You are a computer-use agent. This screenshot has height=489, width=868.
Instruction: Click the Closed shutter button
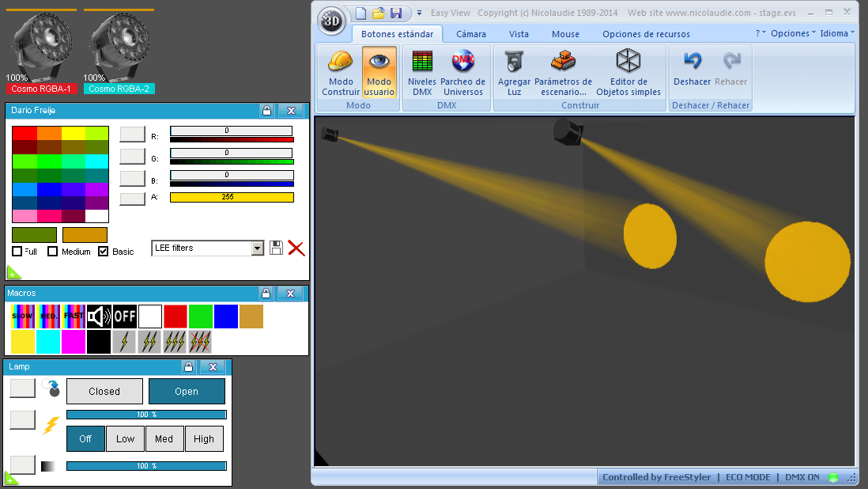click(104, 391)
